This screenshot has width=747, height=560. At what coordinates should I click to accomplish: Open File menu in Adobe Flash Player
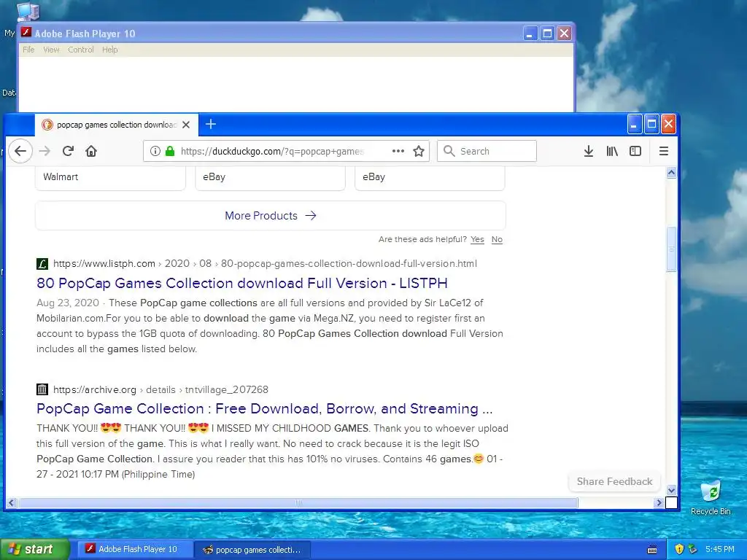pyautogui.click(x=28, y=50)
